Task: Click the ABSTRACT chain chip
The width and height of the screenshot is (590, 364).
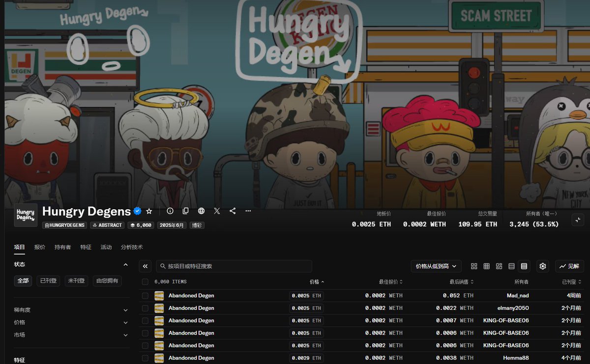Action: [x=107, y=225]
